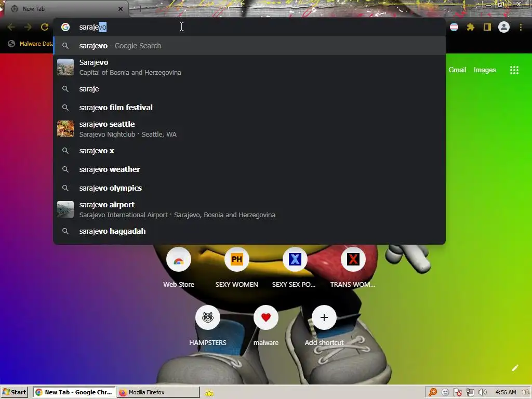Open the profile avatar icon

504,27
